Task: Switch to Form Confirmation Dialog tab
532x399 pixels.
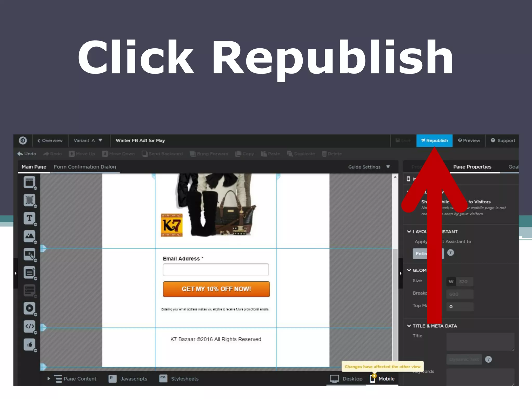Action: click(85, 167)
